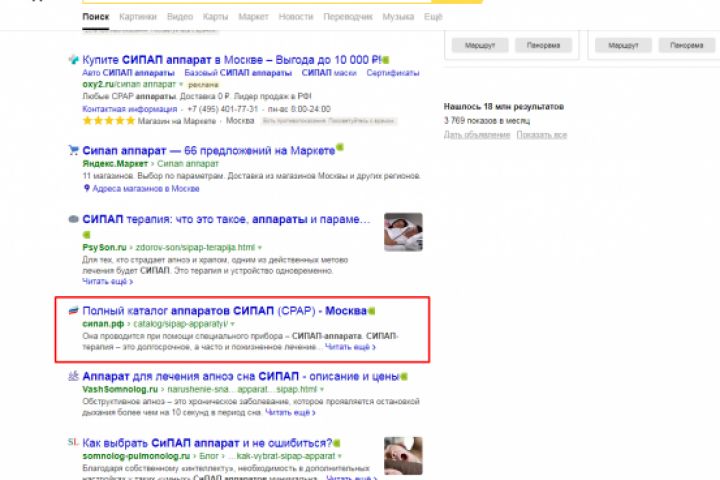Screen dimensions: 720x480
Task: Open the Новости tab
Action: tap(296, 17)
